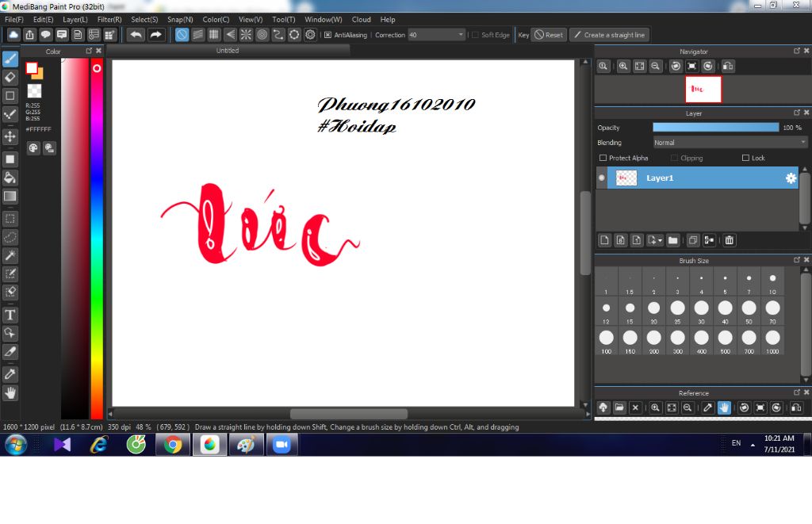The height and width of the screenshot is (524, 812).
Task: Create a new layer folder
Action: (672, 240)
